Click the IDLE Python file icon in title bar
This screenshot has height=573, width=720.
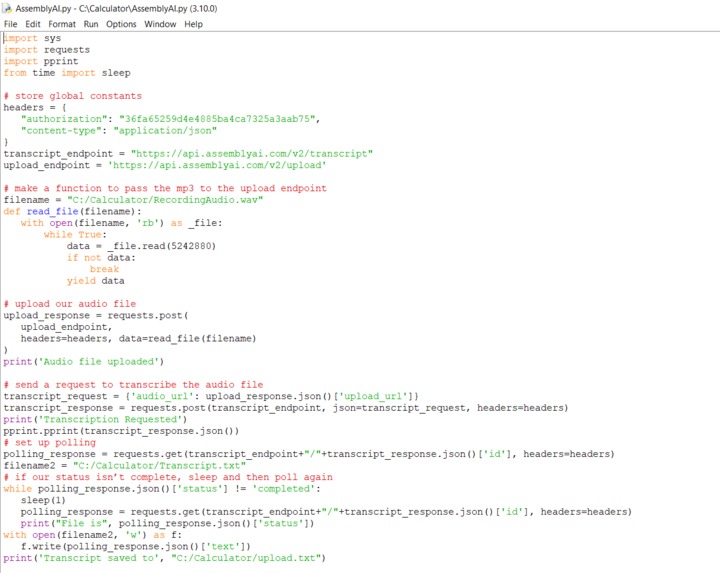[7, 9]
